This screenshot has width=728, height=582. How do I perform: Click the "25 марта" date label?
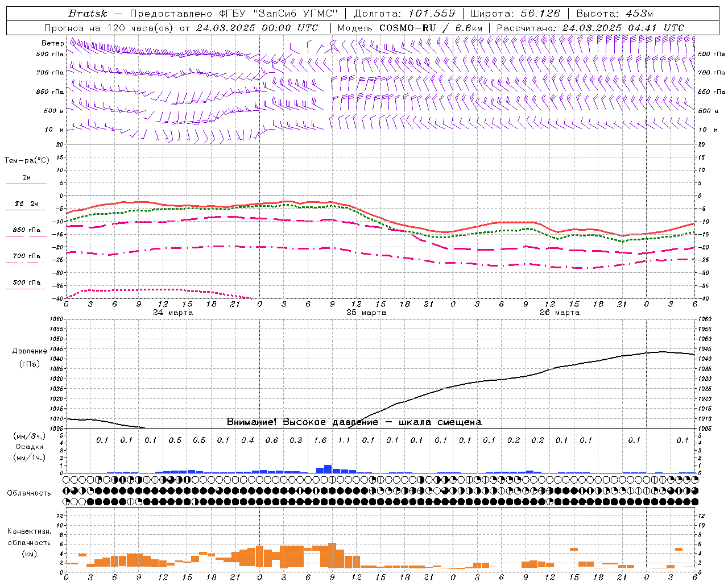[366, 313]
